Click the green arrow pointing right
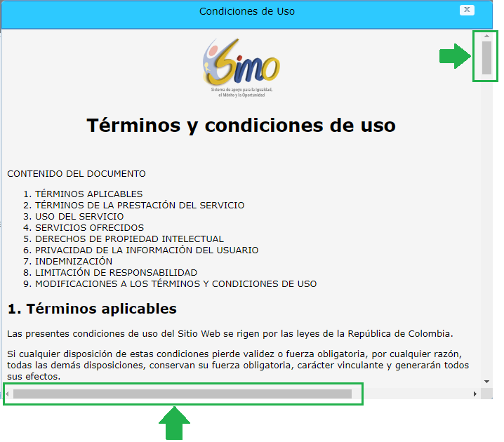504x442 pixels. (454, 56)
